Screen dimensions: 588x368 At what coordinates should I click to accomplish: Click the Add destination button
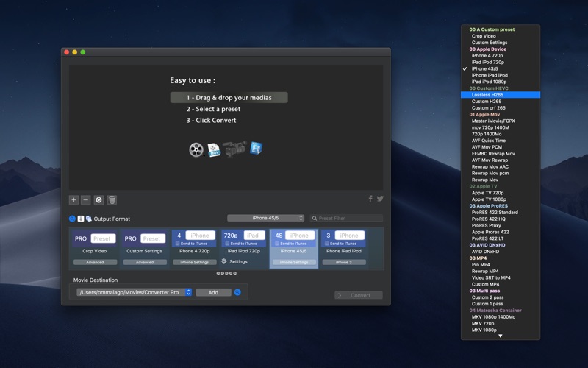(213, 292)
